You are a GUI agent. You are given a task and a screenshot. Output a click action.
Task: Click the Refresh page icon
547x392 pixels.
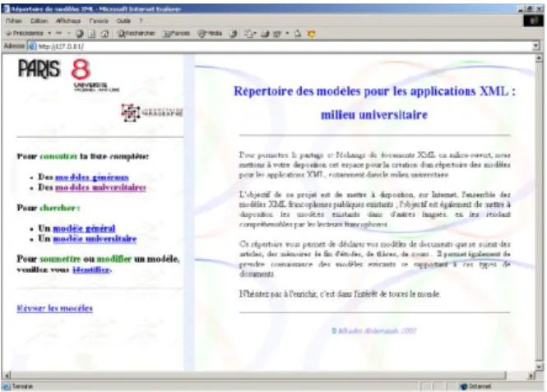tap(92, 34)
